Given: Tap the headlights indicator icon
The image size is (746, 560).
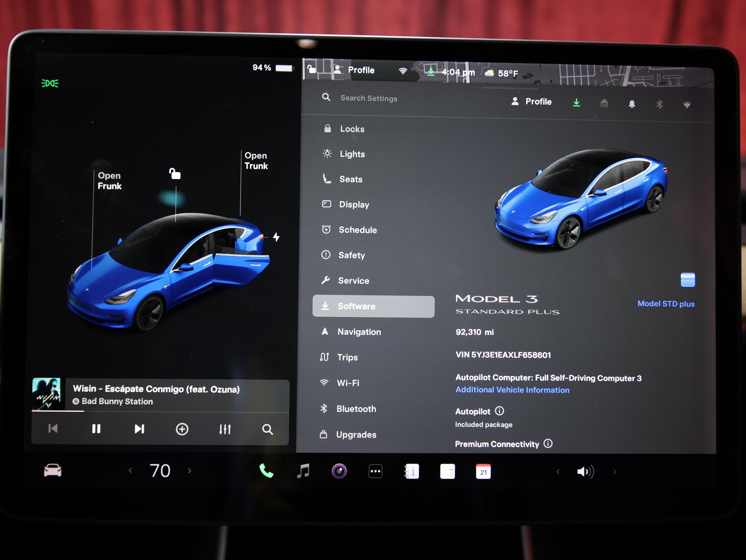Looking at the screenshot, I should tap(50, 83).
